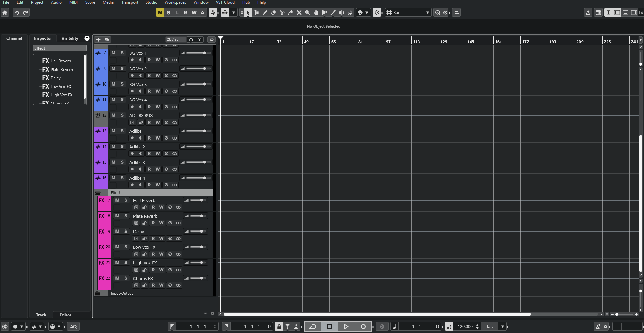
Task: Select the Object Selection arrow tool
Action: pos(248,13)
